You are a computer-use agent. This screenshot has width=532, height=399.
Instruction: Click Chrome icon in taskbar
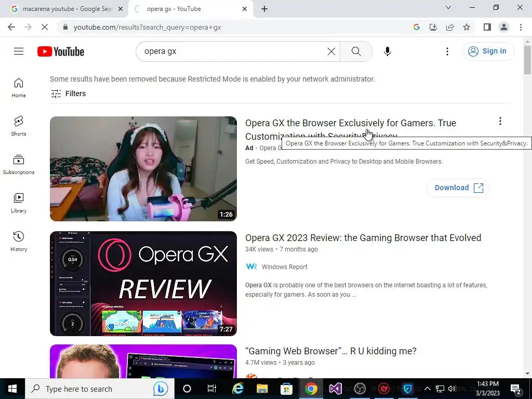[311, 389]
